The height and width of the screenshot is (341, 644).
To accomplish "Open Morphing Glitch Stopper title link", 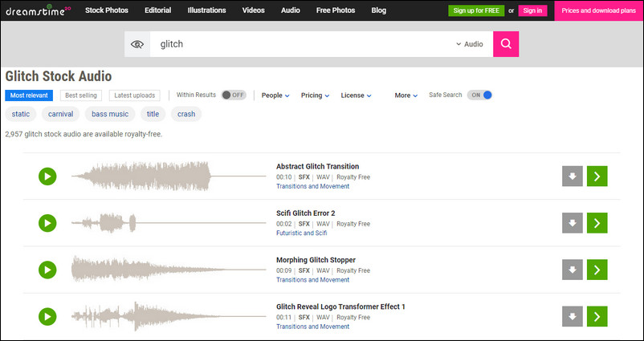I will point(316,260).
